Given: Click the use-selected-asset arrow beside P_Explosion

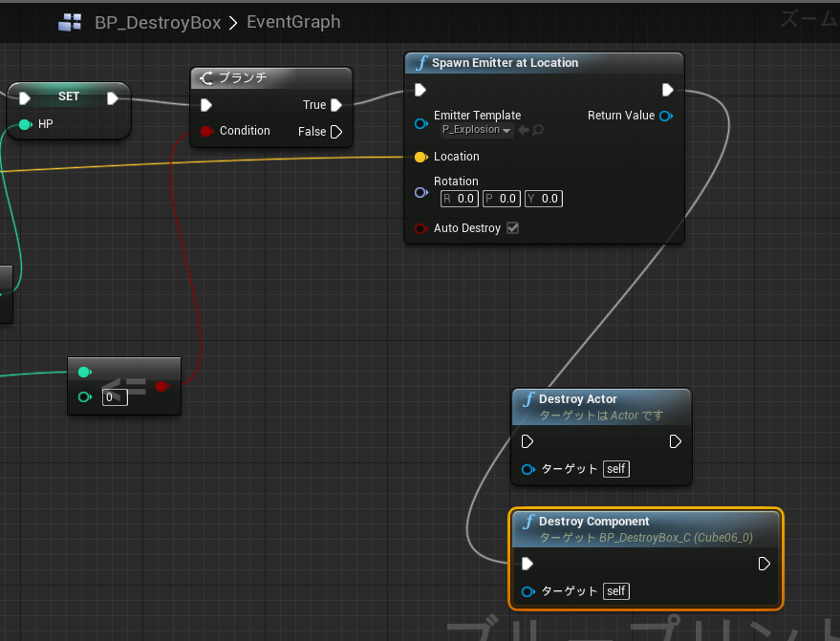Looking at the screenshot, I should coord(524,130).
